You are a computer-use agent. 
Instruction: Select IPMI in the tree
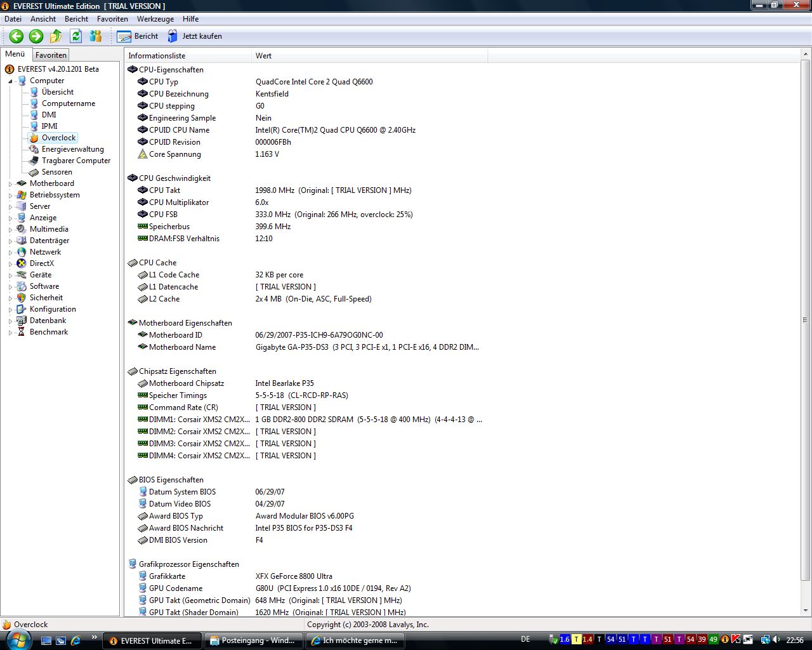tap(49, 126)
